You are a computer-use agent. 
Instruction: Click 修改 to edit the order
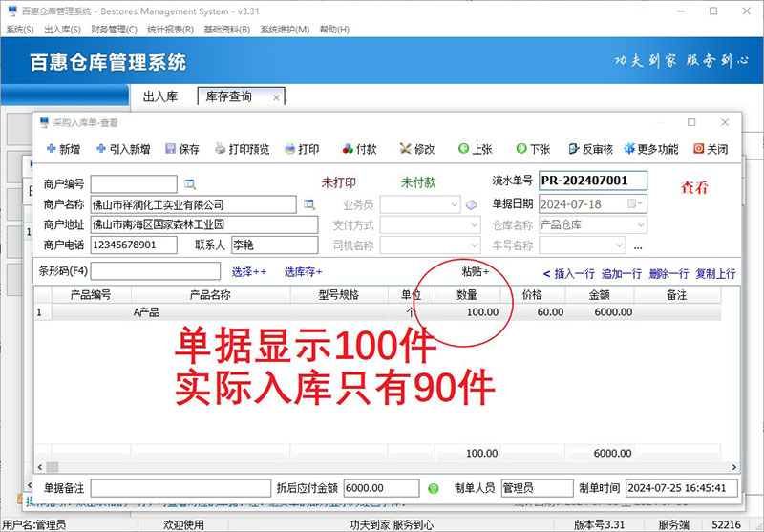click(x=417, y=149)
